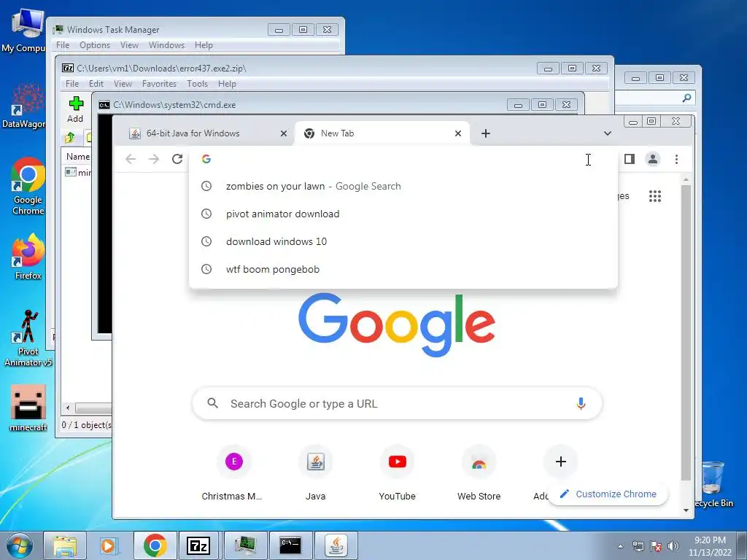Open the Tools menu in 7-Zip
Image resolution: width=747 pixels, height=560 pixels.
(x=197, y=84)
